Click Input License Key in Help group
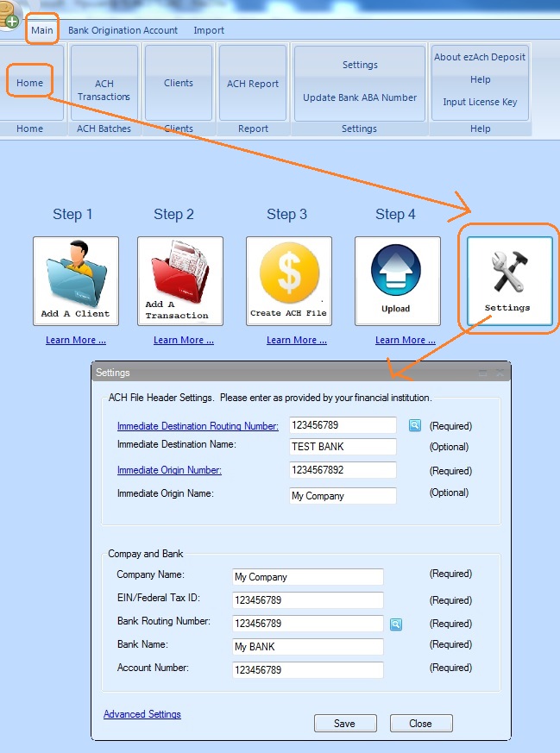The width and height of the screenshot is (560, 753). [480, 102]
